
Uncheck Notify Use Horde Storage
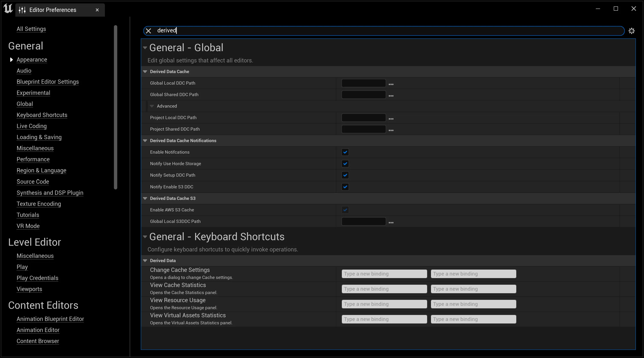pos(345,164)
